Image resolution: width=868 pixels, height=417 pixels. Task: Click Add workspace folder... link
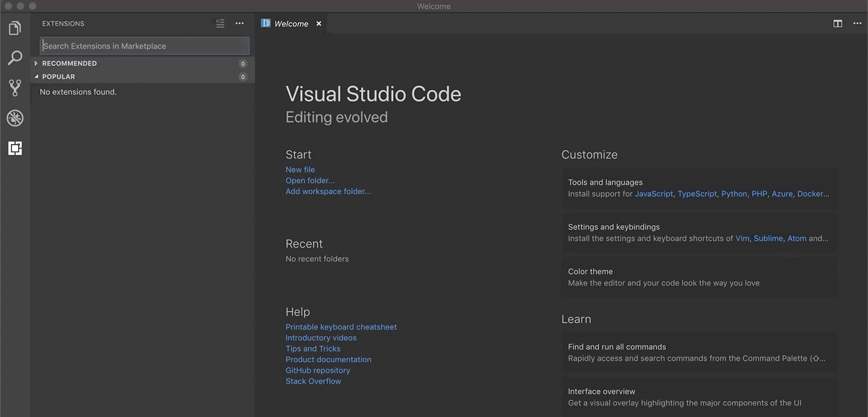[328, 192]
